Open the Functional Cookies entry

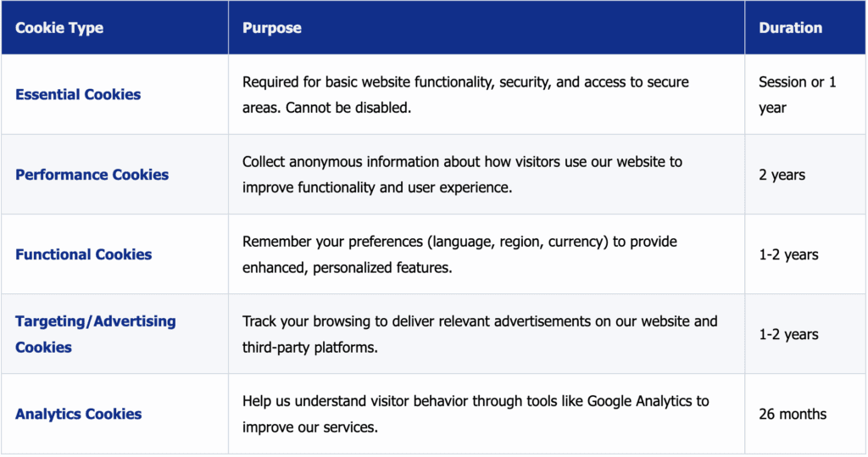pos(83,254)
